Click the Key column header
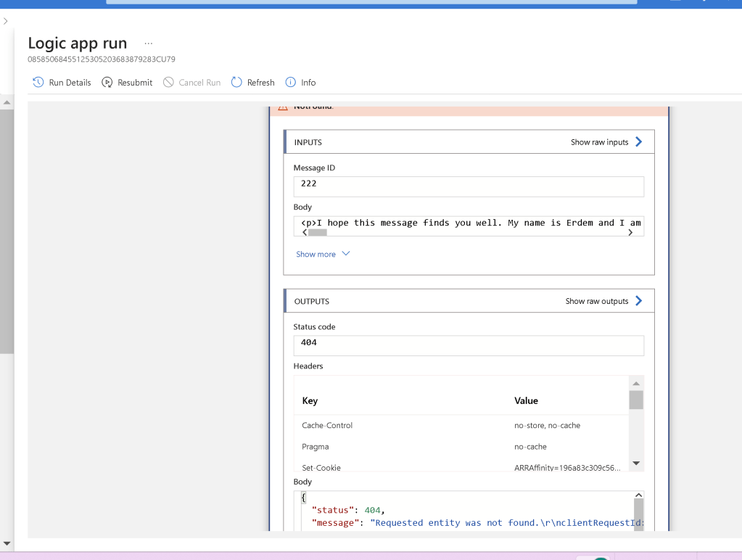The image size is (742, 560). click(x=310, y=401)
